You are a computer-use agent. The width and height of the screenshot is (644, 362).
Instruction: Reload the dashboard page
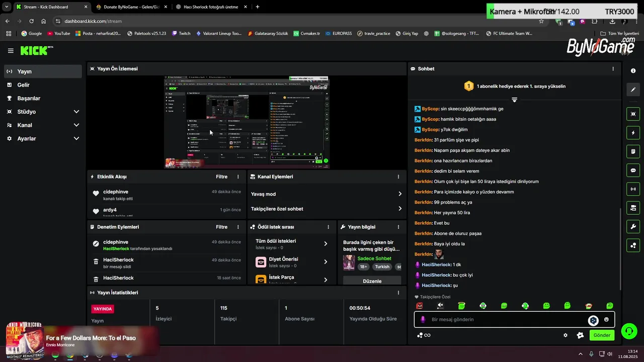coord(31,21)
